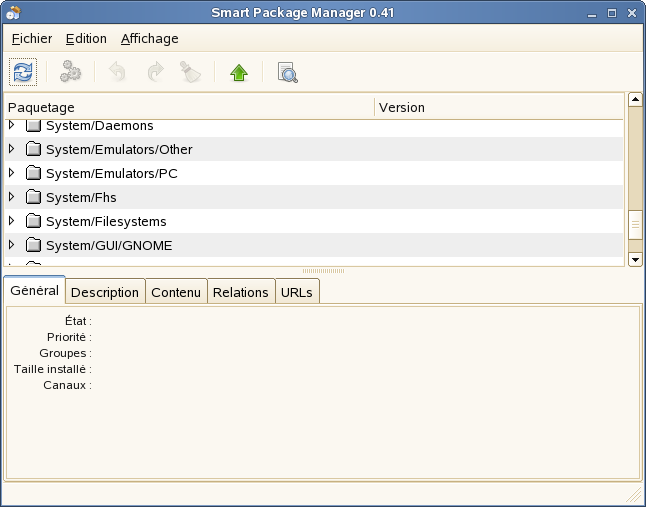Open the Edition menu
Viewport: 646px width, 507px height.
[86, 38]
